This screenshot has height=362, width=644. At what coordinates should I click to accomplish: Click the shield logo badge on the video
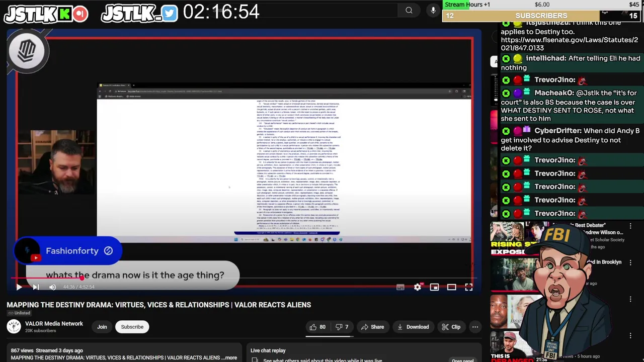coord(27,50)
